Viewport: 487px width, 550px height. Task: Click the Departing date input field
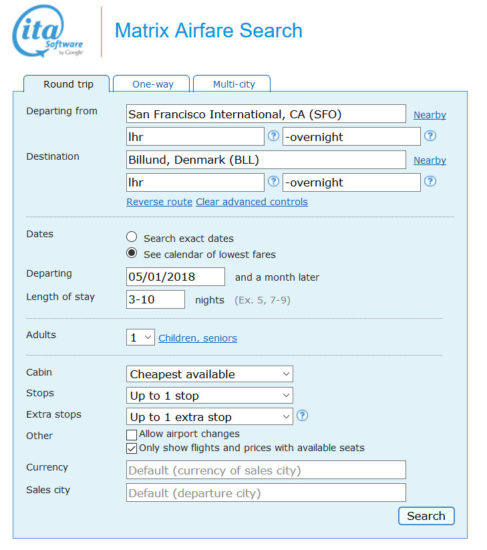175,277
